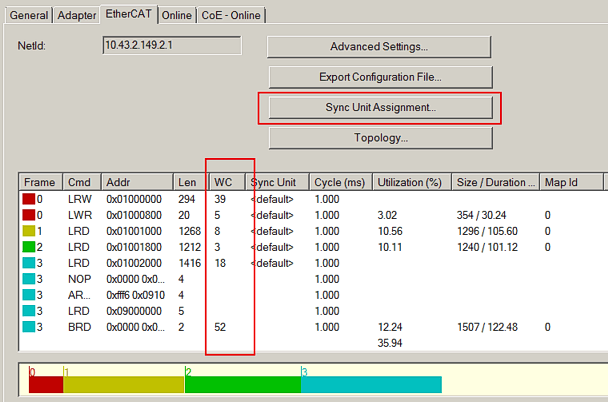Click utilization value 10.56
The width and height of the screenshot is (608, 402).
tap(390, 231)
